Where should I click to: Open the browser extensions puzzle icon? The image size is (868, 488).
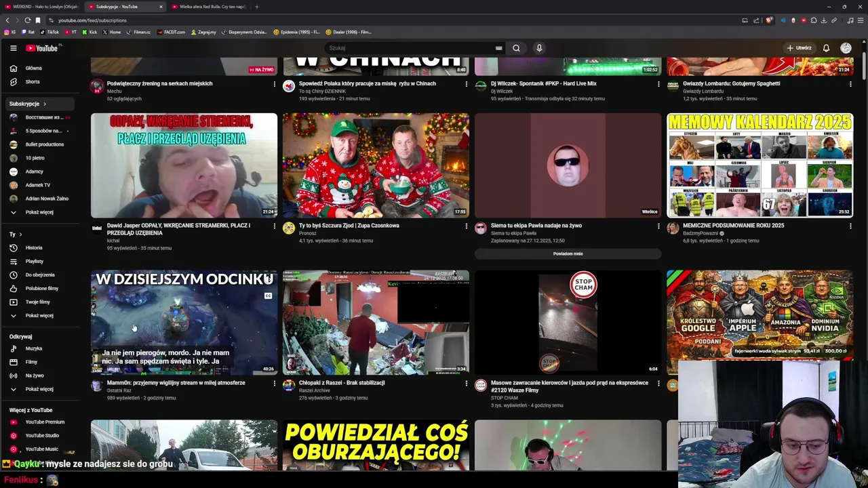(x=814, y=20)
